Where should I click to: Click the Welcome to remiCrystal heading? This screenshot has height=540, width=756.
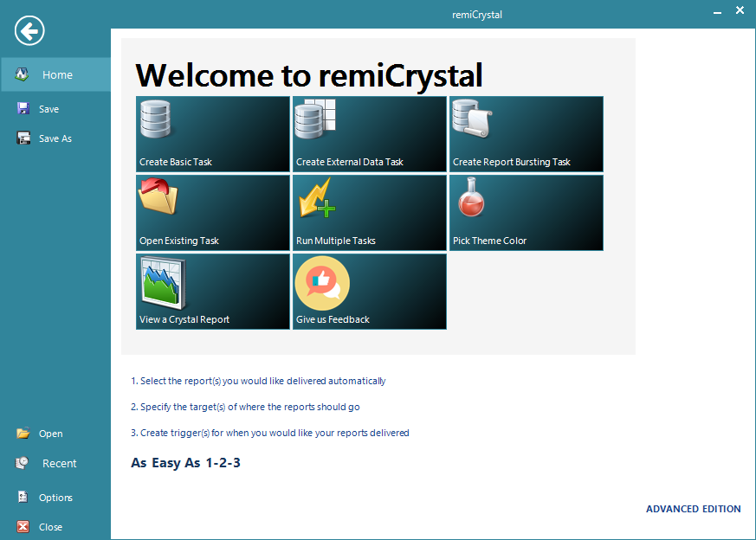click(x=308, y=75)
